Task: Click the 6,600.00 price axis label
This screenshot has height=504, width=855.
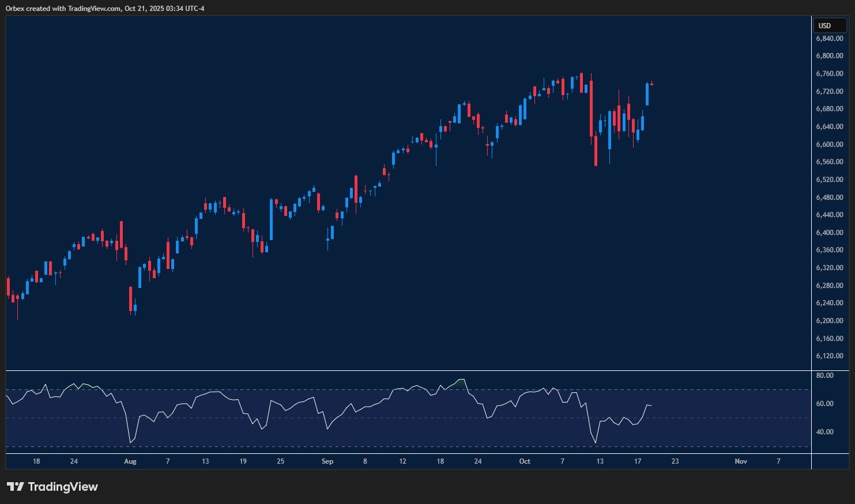Action: pyautogui.click(x=829, y=145)
